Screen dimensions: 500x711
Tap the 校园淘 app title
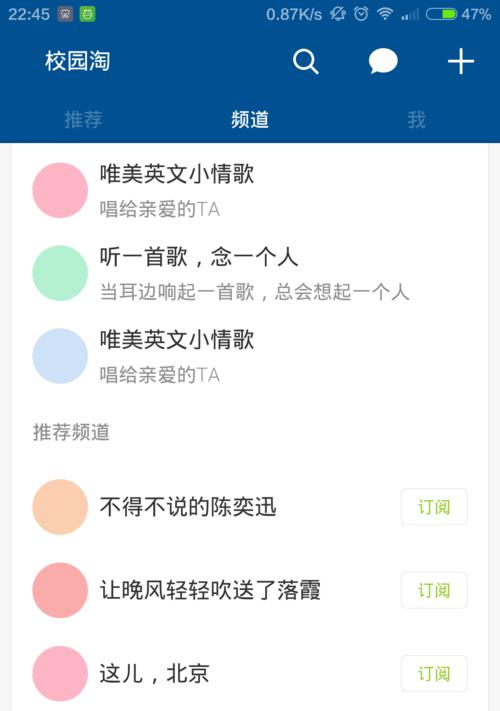(78, 61)
